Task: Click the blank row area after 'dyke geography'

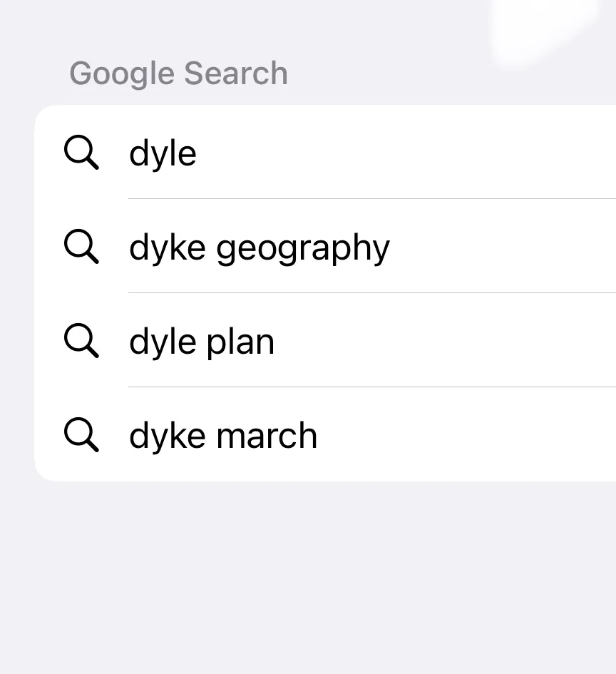Action: tap(503, 246)
